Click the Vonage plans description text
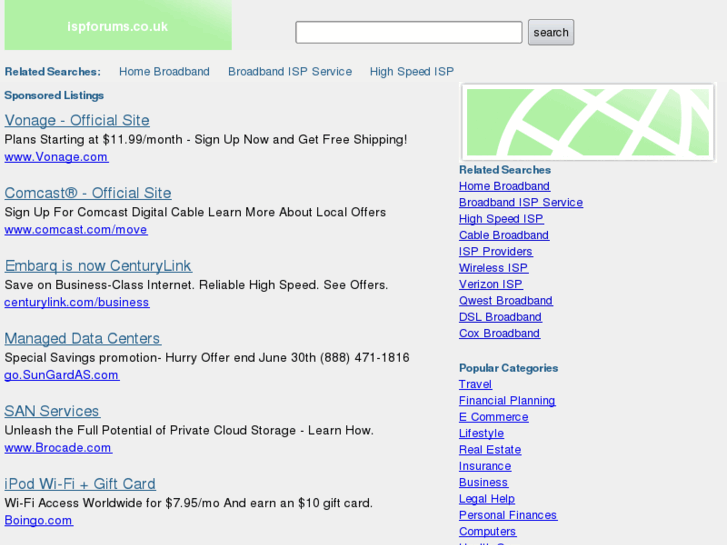The height and width of the screenshot is (545, 727). 206,140
